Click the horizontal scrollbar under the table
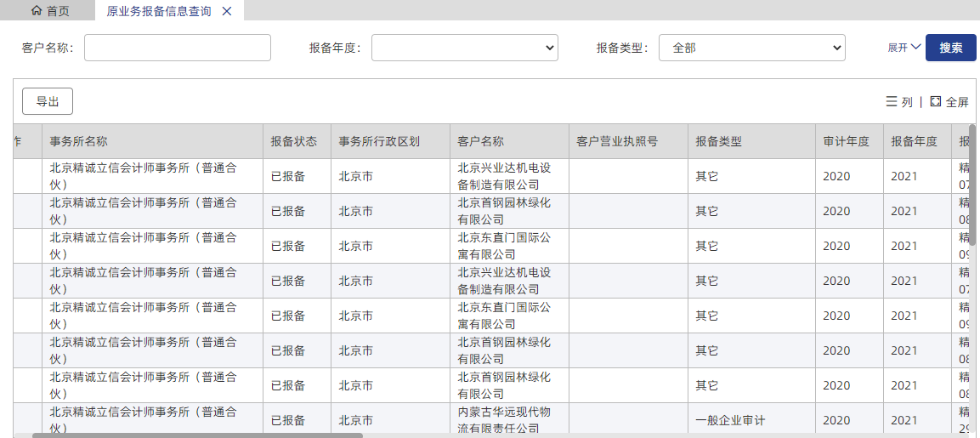This screenshot has width=980, height=438. pos(197,435)
